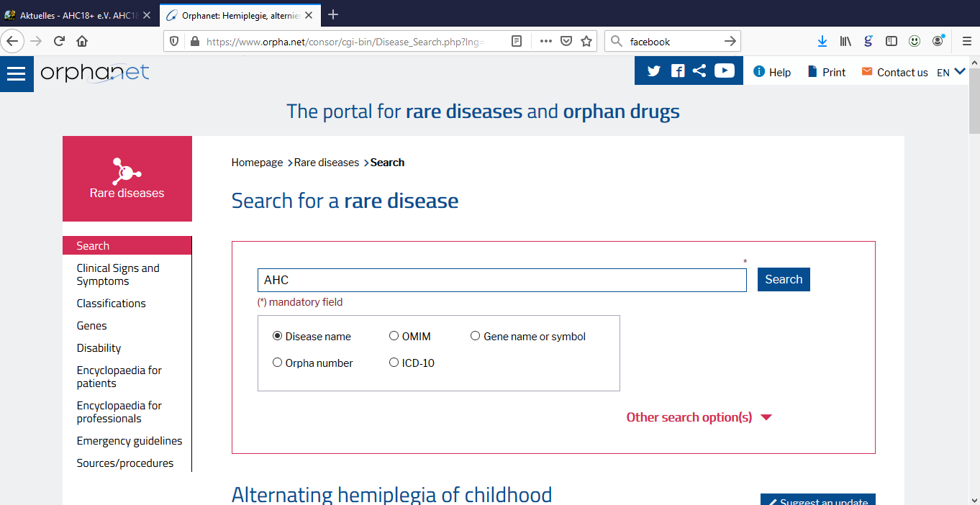Screen dimensions: 980x505
Task: Go back with browser back arrow
Action: coord(12,41)
